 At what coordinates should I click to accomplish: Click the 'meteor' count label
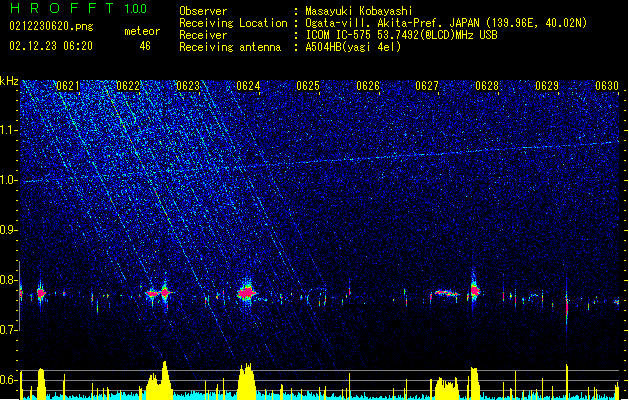point(142,31)
